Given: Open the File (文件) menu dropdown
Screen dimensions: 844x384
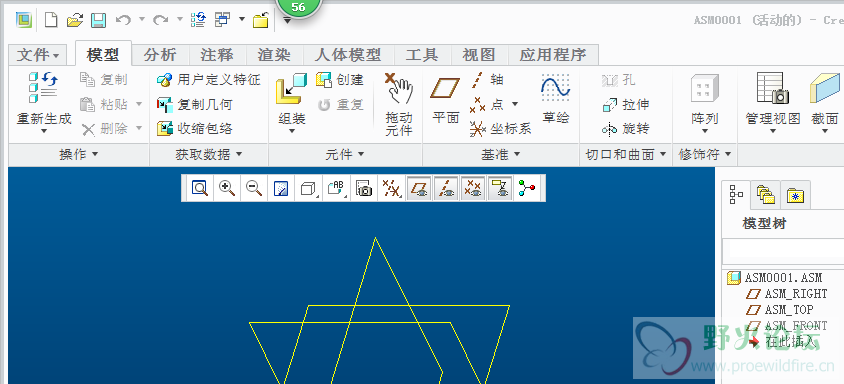Looking at the screenshot, I should 38,55.
